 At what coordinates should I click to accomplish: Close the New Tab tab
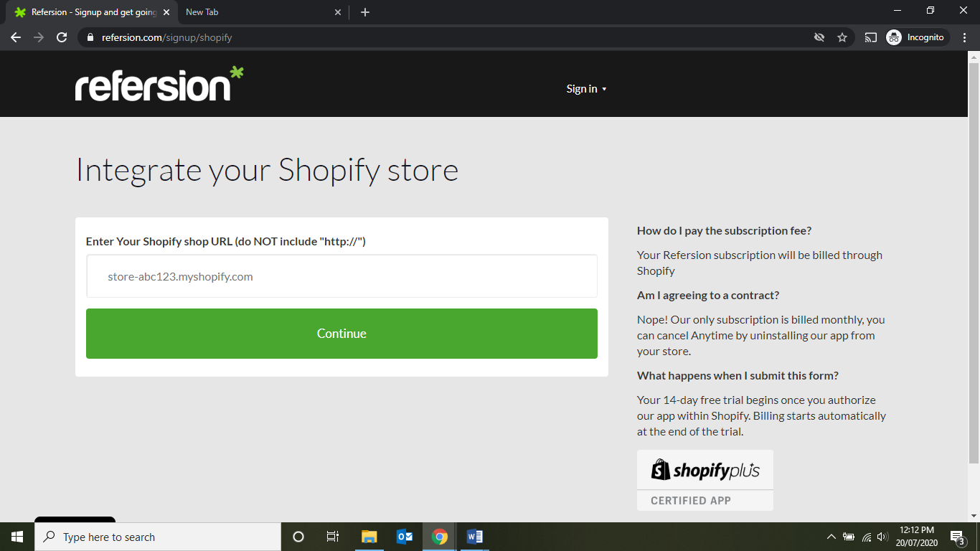(x=339, y=12)
